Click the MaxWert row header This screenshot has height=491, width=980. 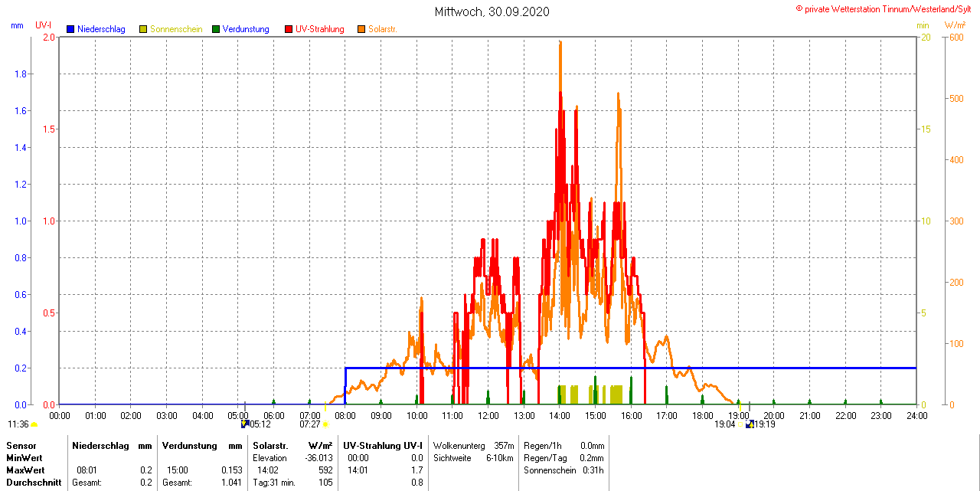click(25, 470)
